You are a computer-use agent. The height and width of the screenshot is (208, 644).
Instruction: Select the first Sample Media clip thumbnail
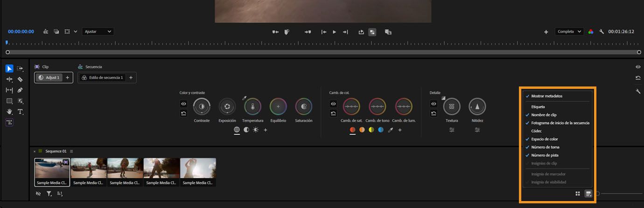(x=52, y=172)
